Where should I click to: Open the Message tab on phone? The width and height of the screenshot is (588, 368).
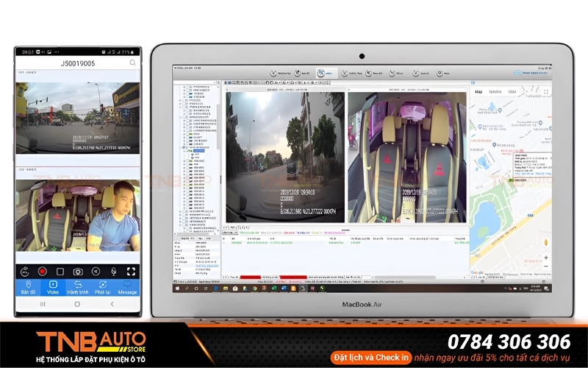(128, 287)
